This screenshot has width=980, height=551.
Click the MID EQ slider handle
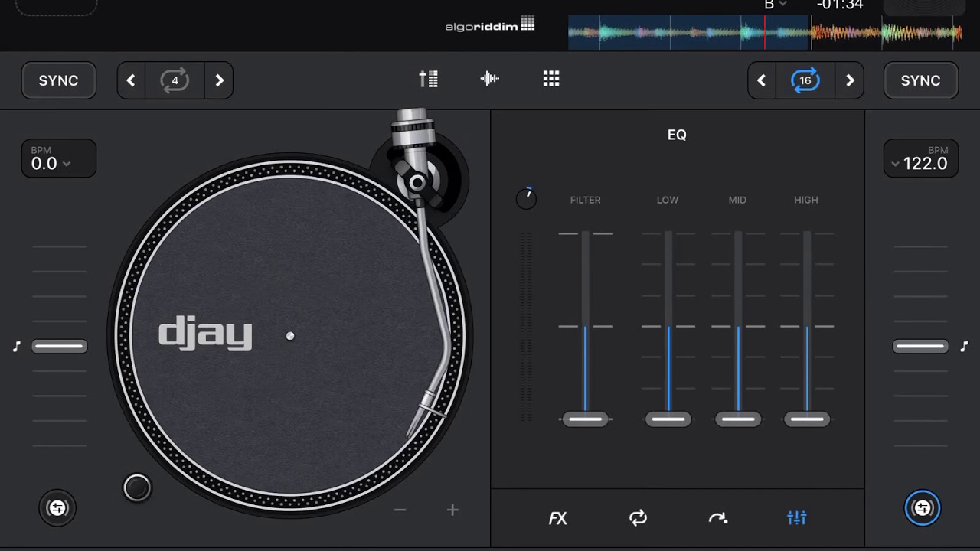(738, 419)
